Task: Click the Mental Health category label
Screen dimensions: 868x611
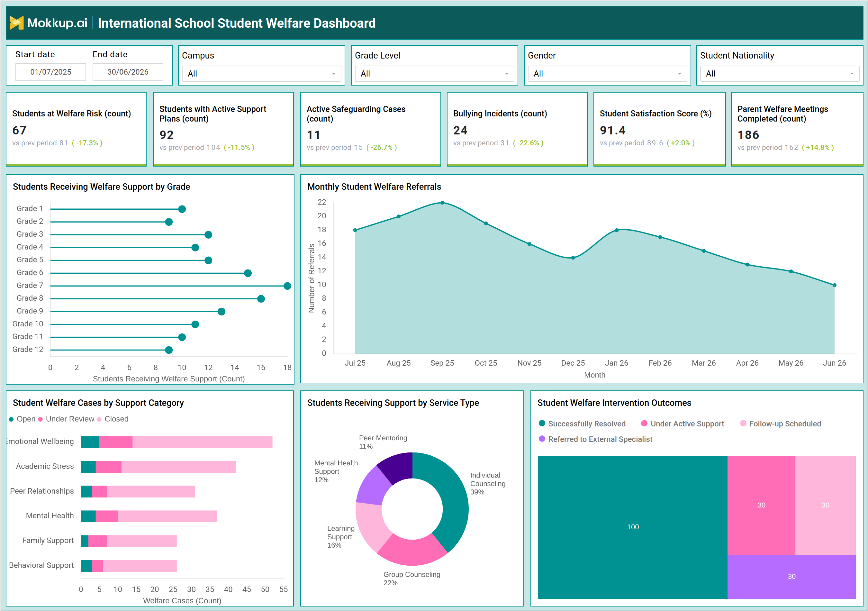Action: 50,516
